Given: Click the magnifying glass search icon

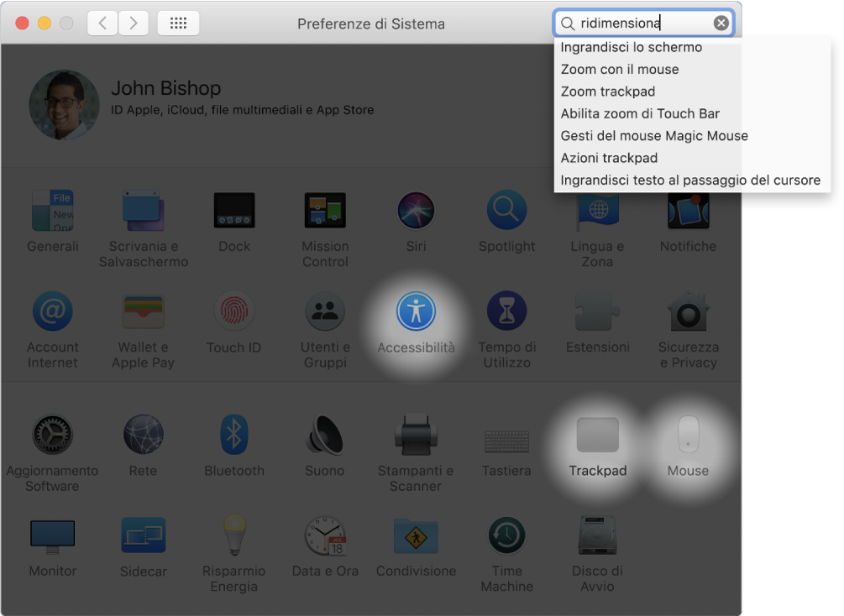Looking at the screenshot, I should (x=568, y=23).
